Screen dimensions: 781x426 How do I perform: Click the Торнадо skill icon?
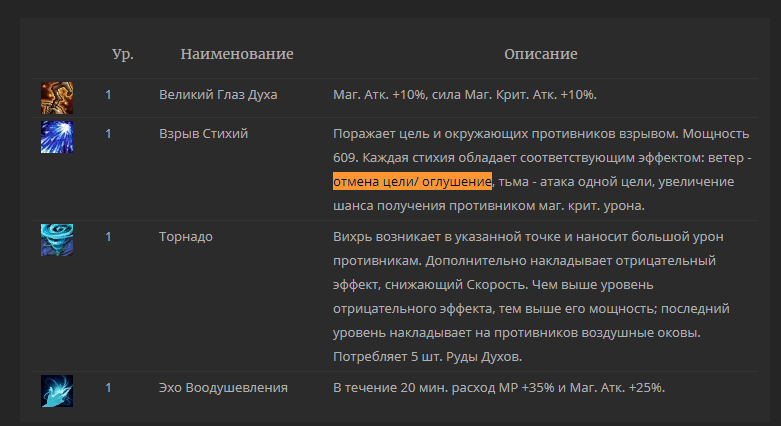click(x=57, y=240)
